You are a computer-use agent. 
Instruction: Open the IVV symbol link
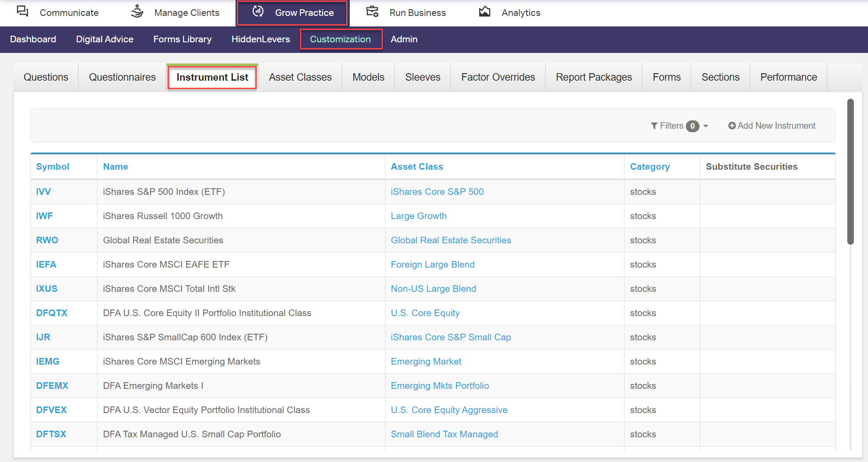click(43, 192)
